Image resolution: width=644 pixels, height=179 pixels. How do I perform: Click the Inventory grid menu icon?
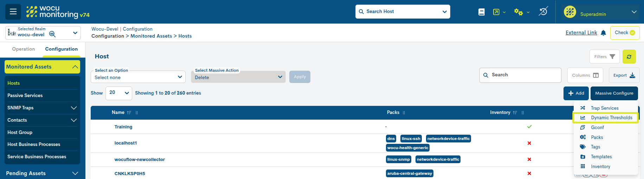tap(583, 166)
